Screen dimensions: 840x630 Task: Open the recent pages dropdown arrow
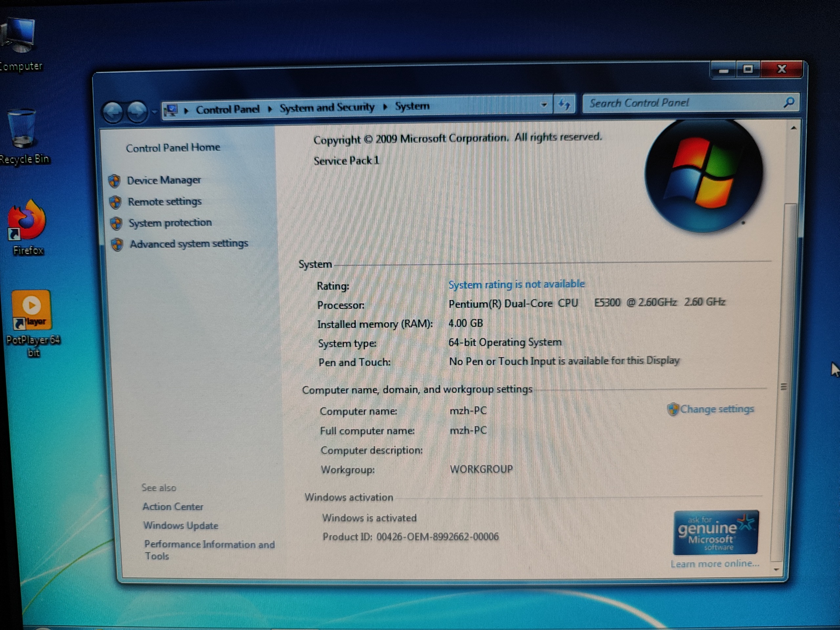(154, 112)
